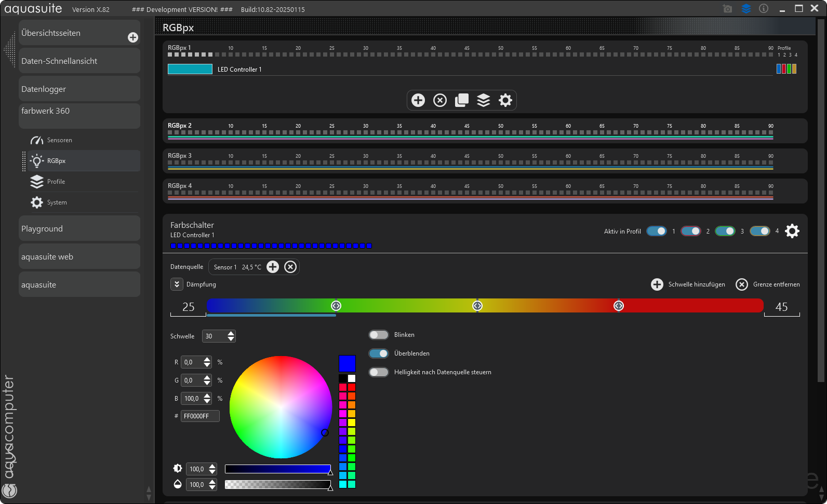The image size is (827, 504).
Task: Open the Sensoren page in the sidebar
Action: tap(59, 140)
